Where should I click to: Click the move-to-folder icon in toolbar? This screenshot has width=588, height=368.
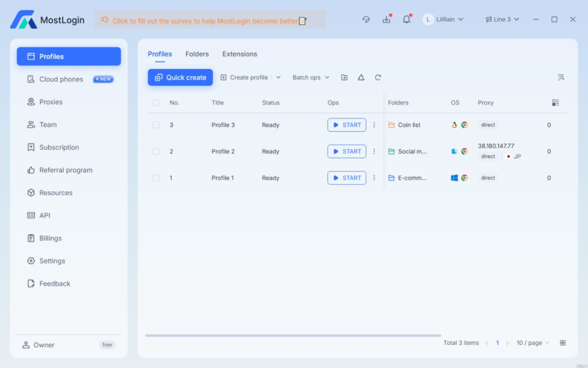coord(344,78)
